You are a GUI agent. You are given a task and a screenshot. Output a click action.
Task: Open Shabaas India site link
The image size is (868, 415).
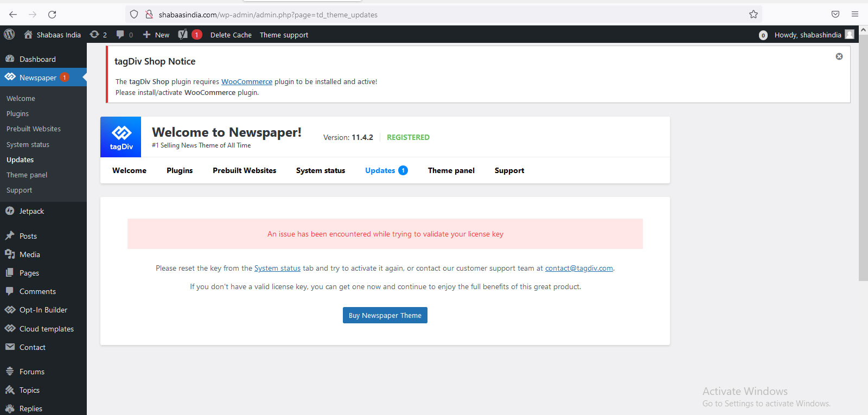[53, 35]
